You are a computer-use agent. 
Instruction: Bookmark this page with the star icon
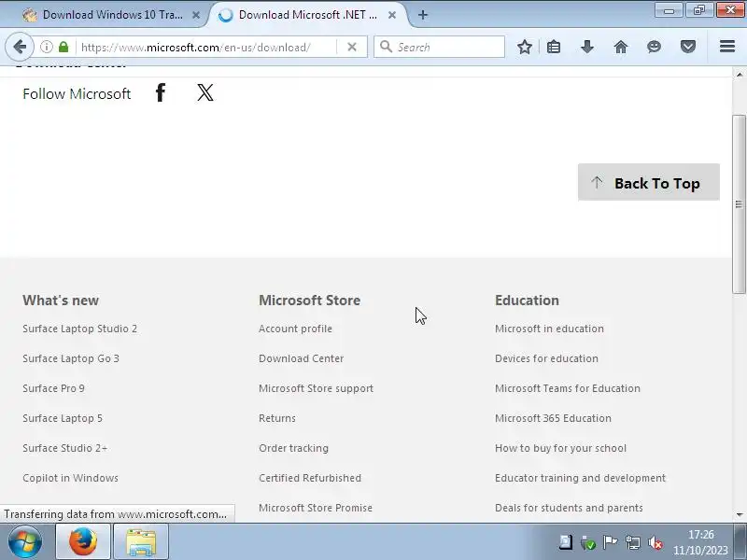[x=525, y=47]
